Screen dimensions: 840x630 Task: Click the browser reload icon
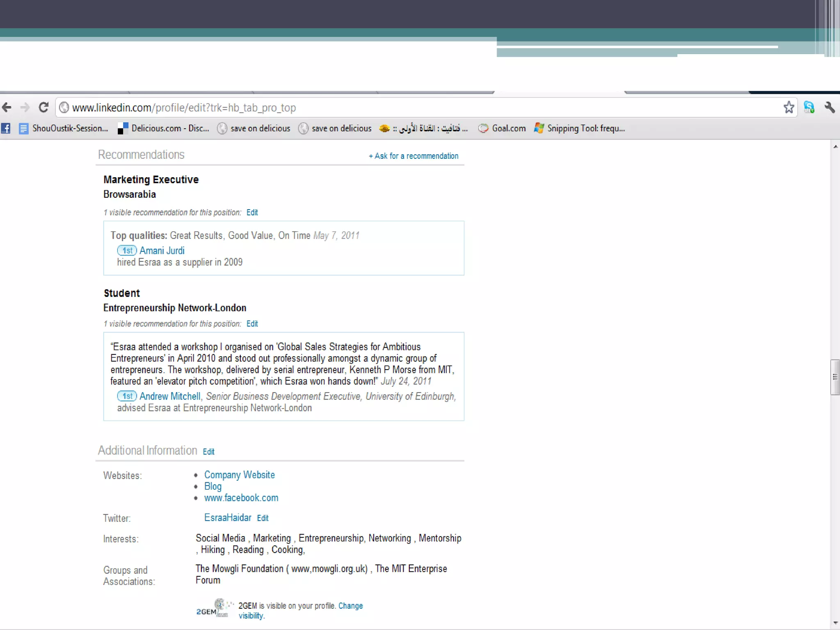coord(43,107)
